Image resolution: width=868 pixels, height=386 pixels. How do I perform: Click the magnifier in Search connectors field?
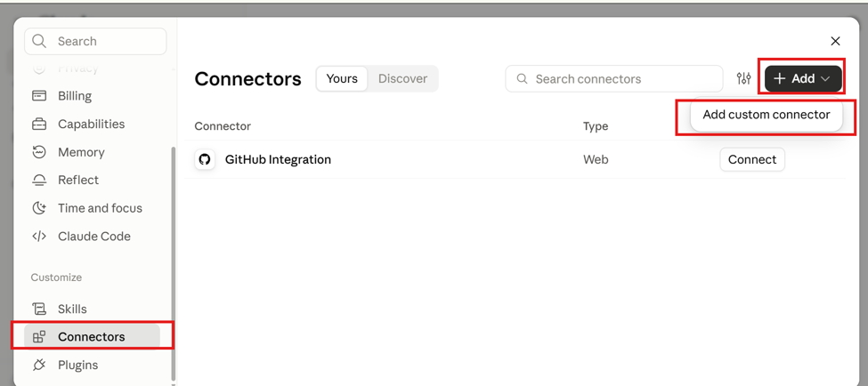pyautogui.click(x=522, y=79)
